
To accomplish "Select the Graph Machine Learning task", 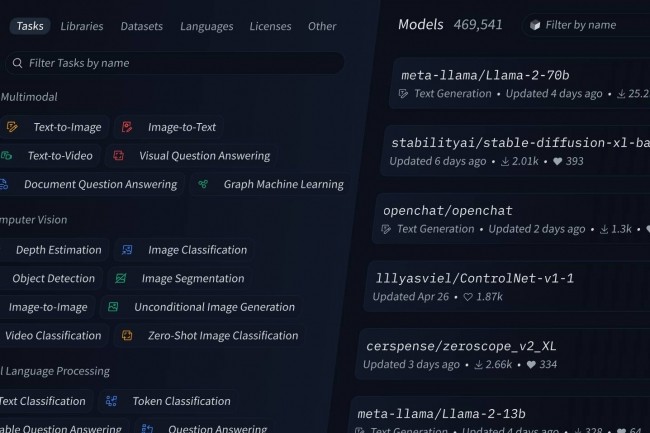I will (x=271, y=184).
